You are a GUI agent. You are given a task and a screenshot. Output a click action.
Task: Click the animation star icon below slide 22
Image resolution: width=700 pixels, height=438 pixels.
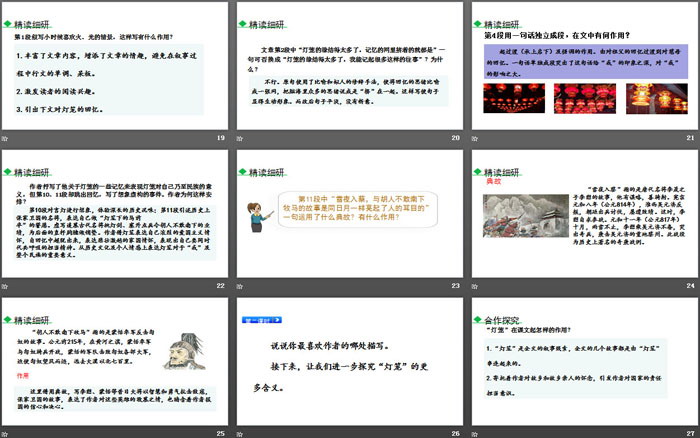tap(4, 286)
